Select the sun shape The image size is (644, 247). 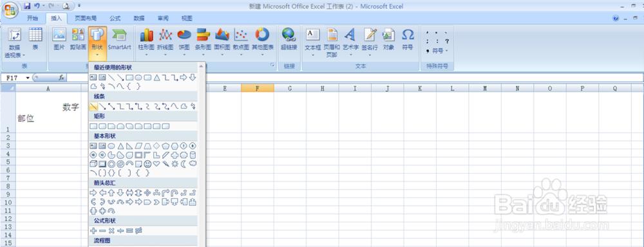175,164
